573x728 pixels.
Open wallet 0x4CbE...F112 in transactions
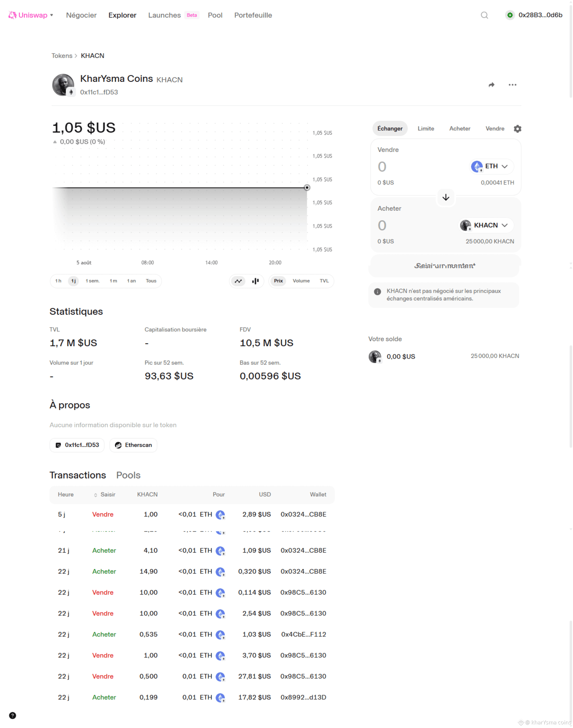coord(303,635)
